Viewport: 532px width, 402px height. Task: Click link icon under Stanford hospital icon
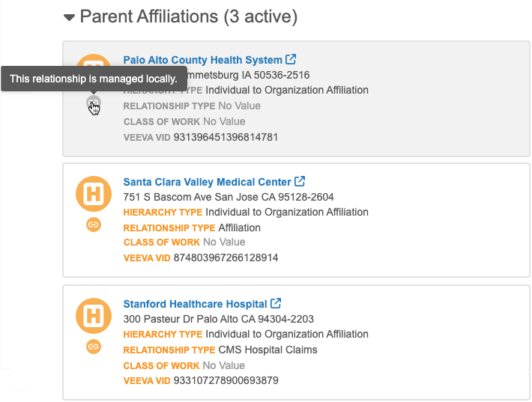point(94,347)
